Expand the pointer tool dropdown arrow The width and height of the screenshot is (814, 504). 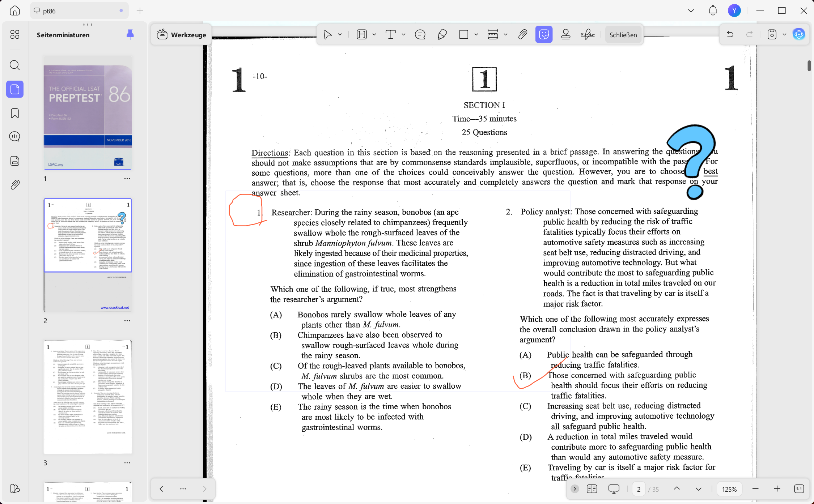340,35
